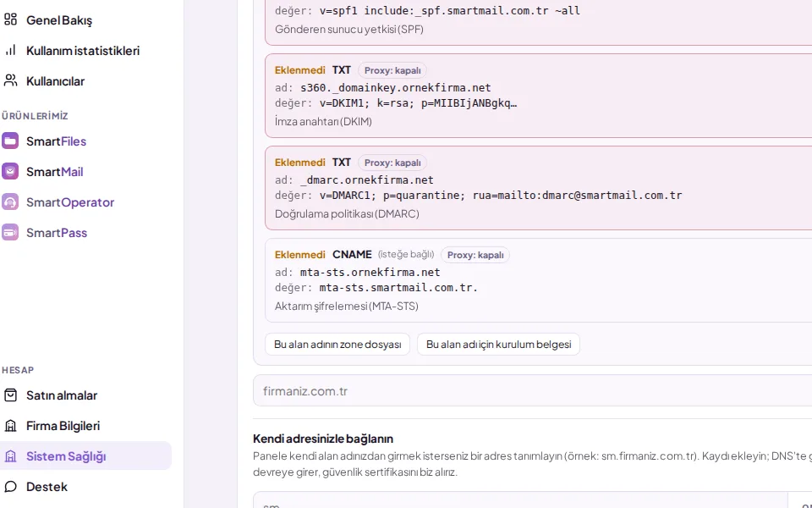The image size is (812, 508).
Task: Click the Firma Bilgileri building icon
Action: tap(10, 426)
